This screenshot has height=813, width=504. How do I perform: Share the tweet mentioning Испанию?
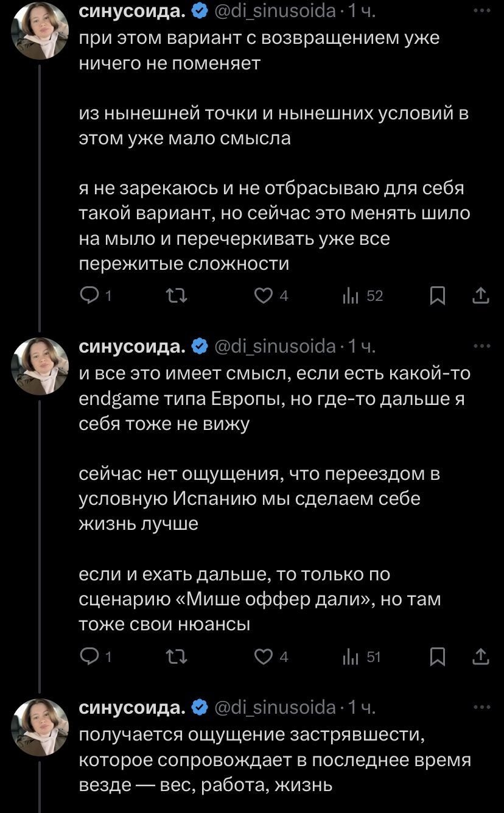coord(480,656)
